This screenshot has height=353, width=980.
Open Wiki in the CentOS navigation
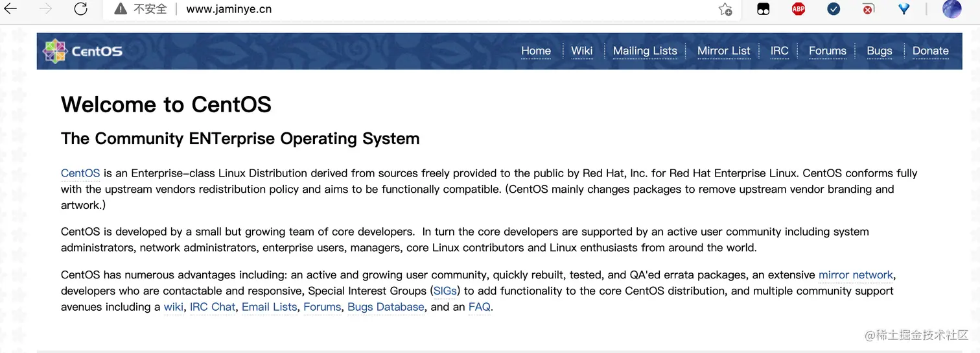(x=581, y=51)
